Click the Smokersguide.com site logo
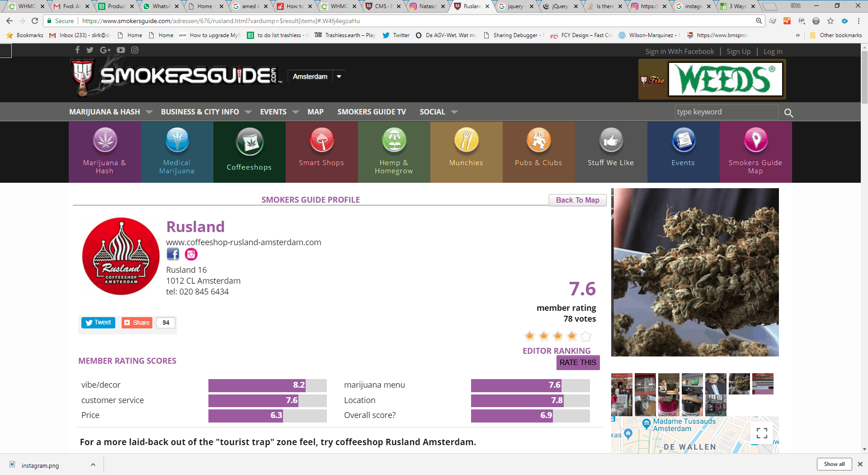The width and height of the screenshot is (868, 475). pos(176,77)
